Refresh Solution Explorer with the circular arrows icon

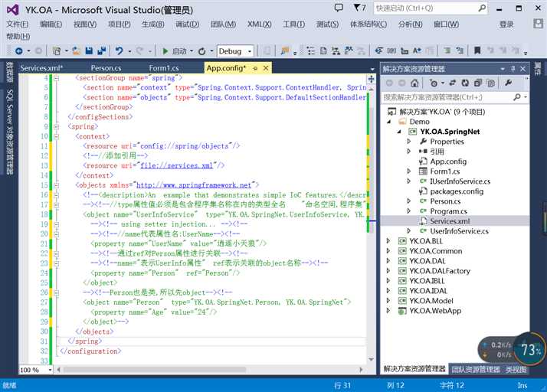tap(465, 83)
